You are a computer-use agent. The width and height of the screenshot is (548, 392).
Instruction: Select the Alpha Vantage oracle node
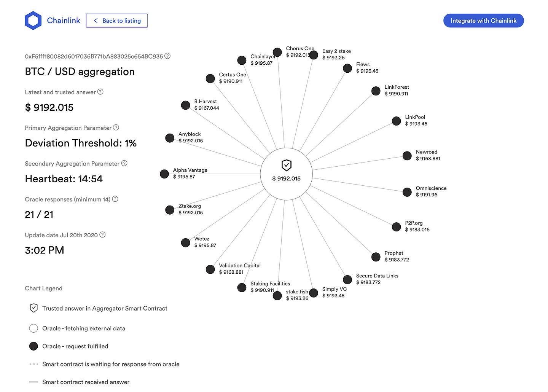coord(164,174)
